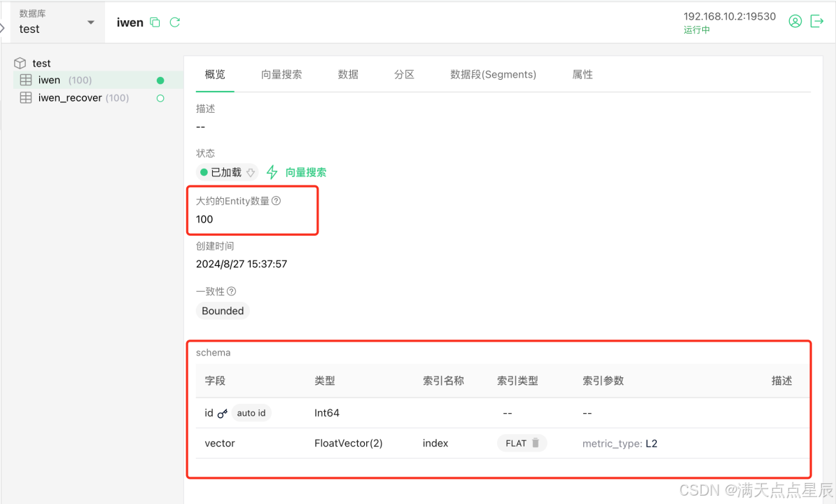Click the FloatVector(2) type cell
The image size is (836, 504).
click(x=349, y=443)
